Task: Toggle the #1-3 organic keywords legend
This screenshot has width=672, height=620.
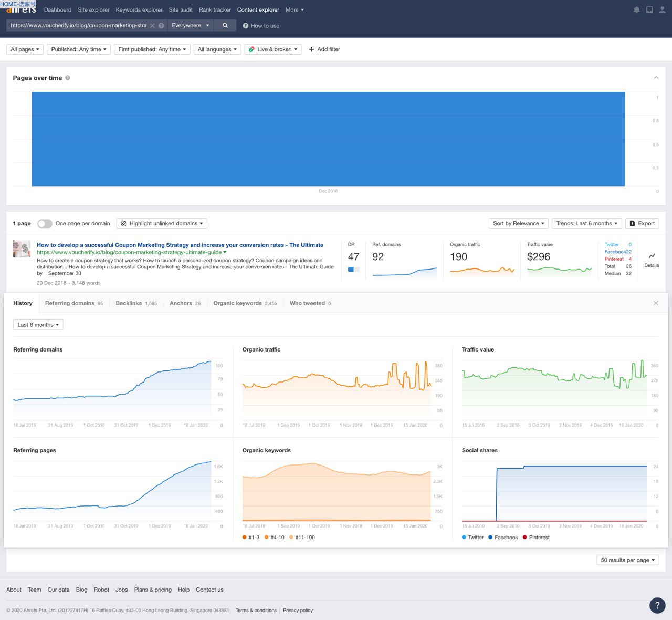Action: tap(251, 538)
